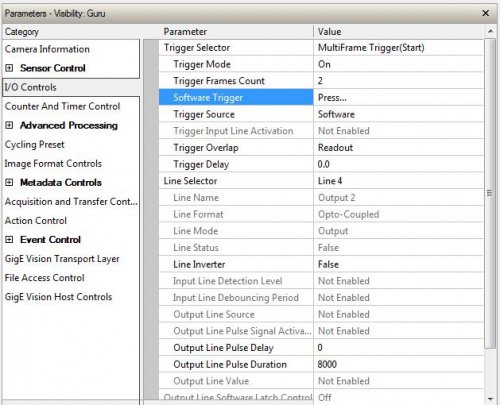The height and width of the screenshot is (405, 500).
Task: Click the scrollbar down arrow
Action: pyautogui.click(x=490, y=399)
